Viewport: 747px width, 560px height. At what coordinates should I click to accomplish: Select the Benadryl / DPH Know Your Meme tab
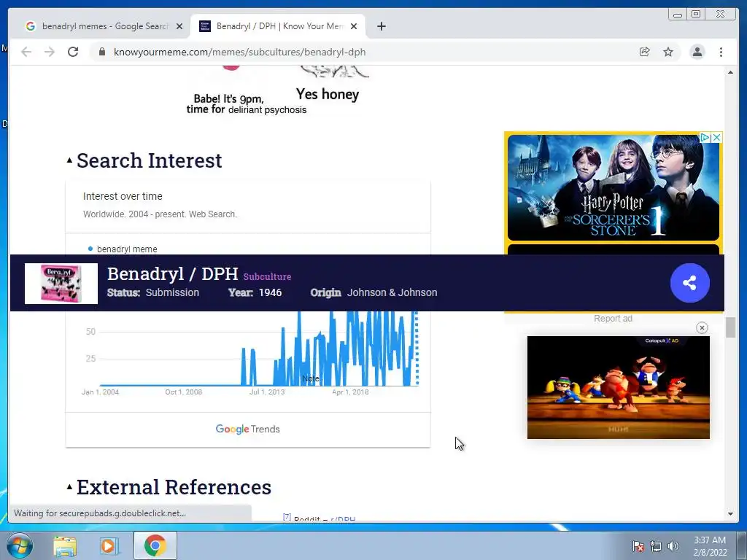click(x=279, y=26)
